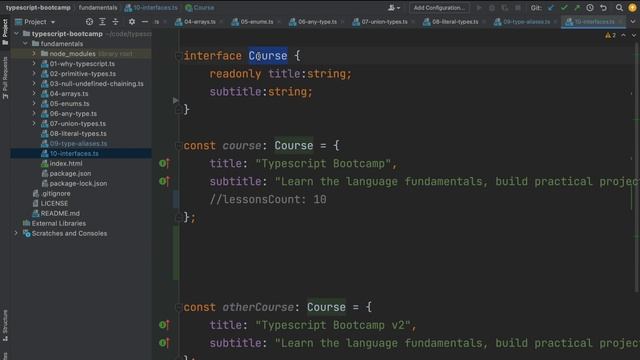Expand the node_modules folder

34,53
